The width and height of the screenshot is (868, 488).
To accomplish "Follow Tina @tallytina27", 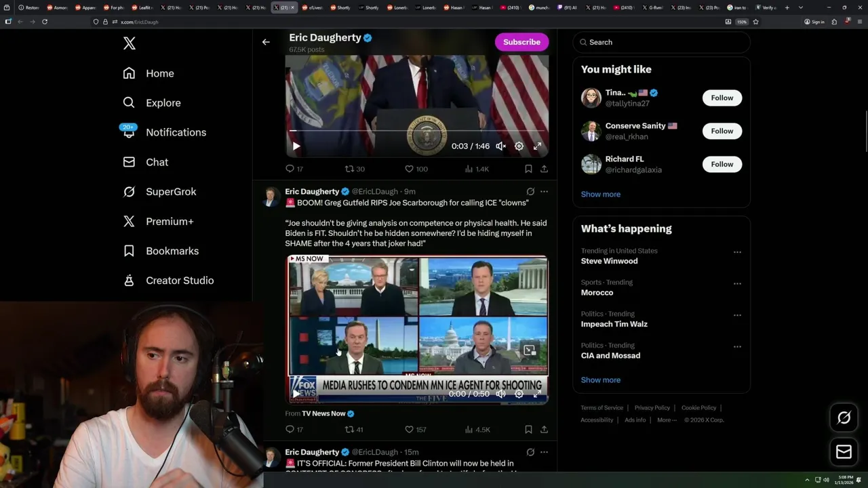I will [722, 98].
